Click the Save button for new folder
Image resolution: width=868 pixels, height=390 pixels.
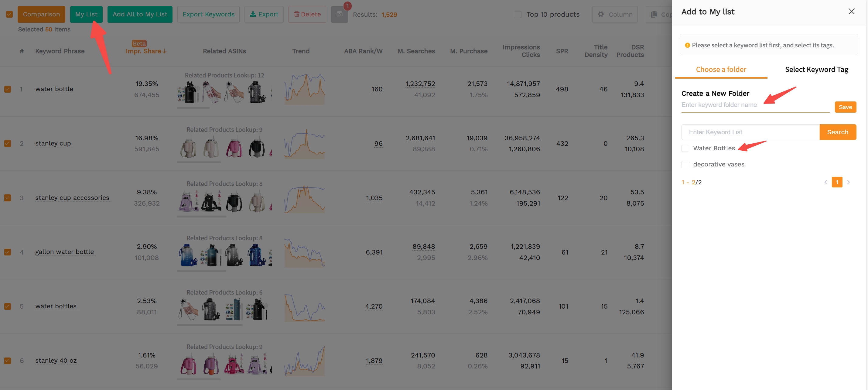(845, 107)
